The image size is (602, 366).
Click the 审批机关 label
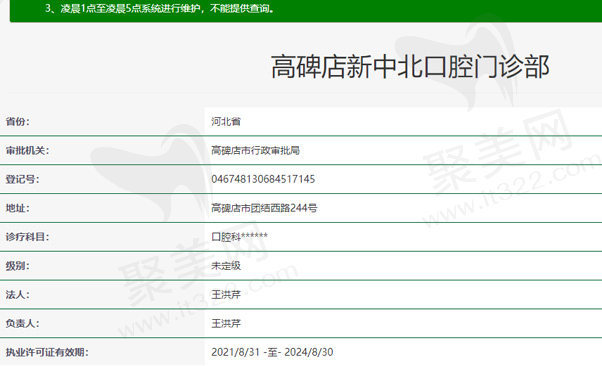(27, 150)
